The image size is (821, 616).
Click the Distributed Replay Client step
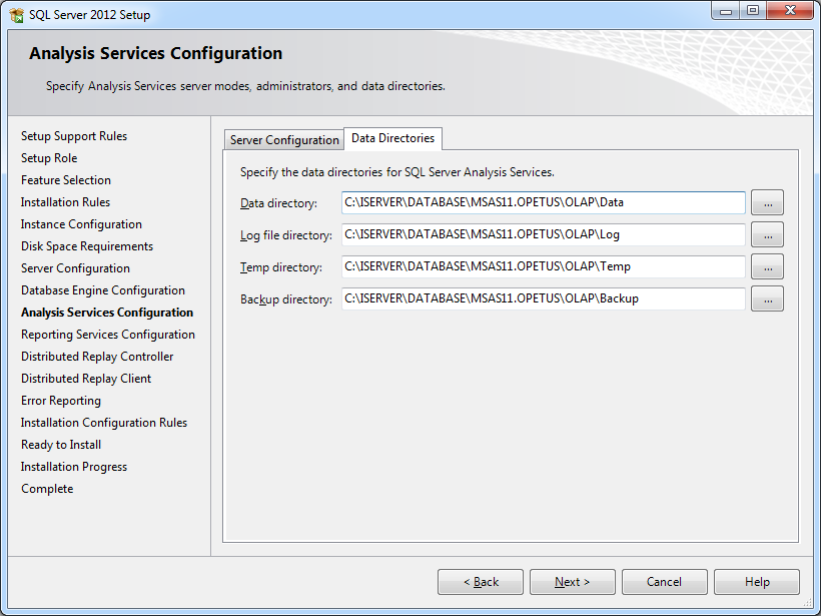pyautogui.click(x=86, y=378)
